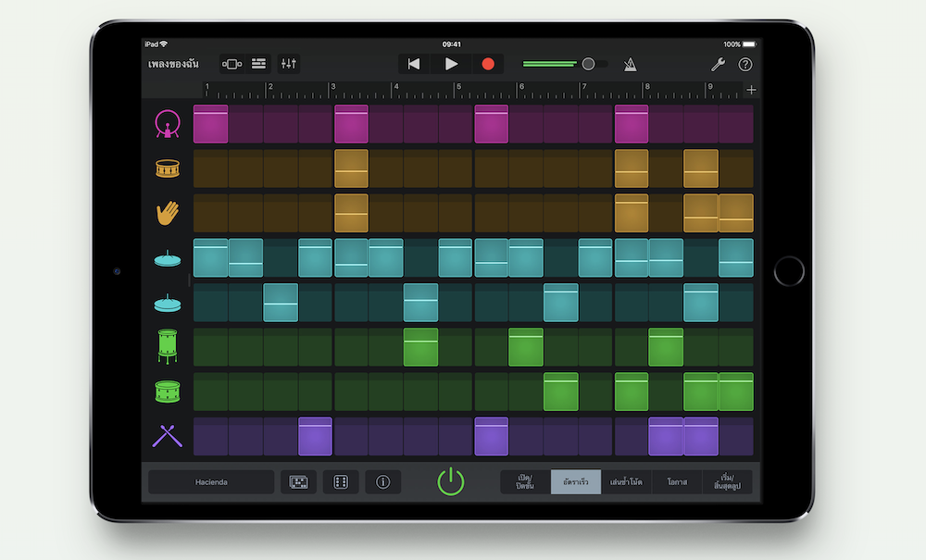Switch to the อัตราเร็ว tab

click(x=575, y=482)
